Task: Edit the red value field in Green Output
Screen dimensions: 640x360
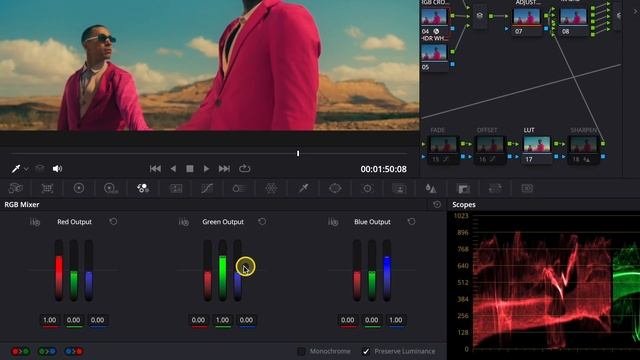Action: 198,320
